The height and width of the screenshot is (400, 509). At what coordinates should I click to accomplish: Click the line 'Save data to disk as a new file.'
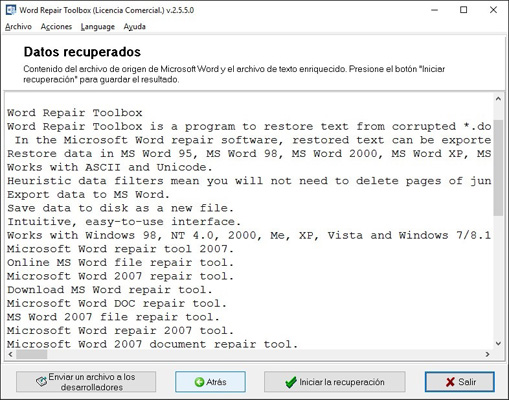pos(120,208)
